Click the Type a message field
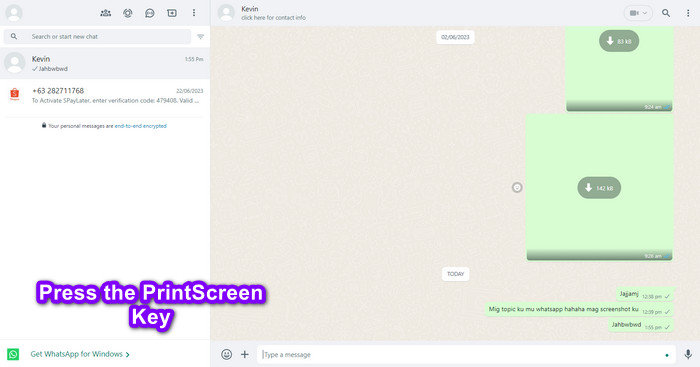Viewport: 700px width, 367px height. pos(466,354)
